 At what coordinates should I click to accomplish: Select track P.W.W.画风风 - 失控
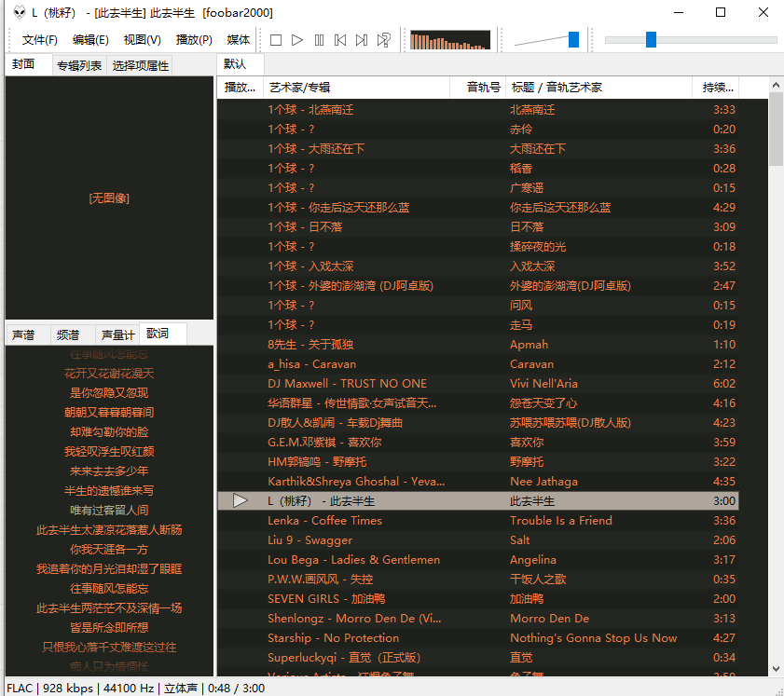pos(478,580)
